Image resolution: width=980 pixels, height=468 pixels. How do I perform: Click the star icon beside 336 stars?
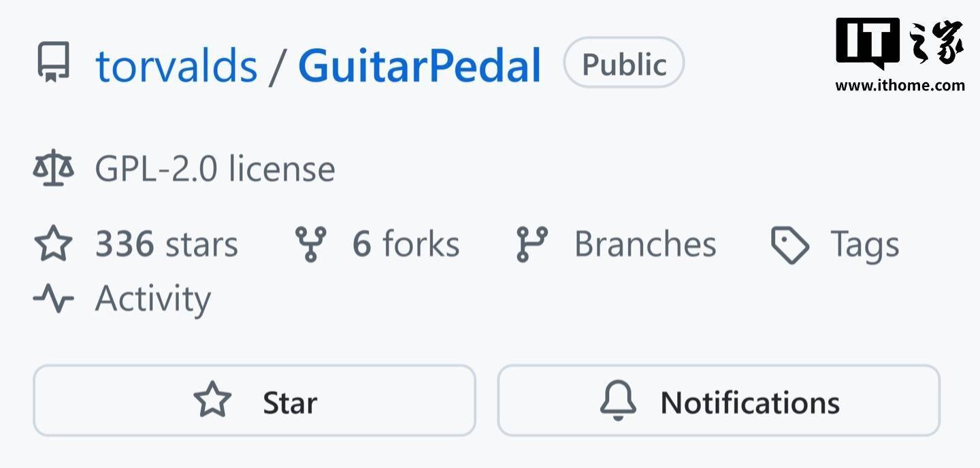click(x=53, y=245)
